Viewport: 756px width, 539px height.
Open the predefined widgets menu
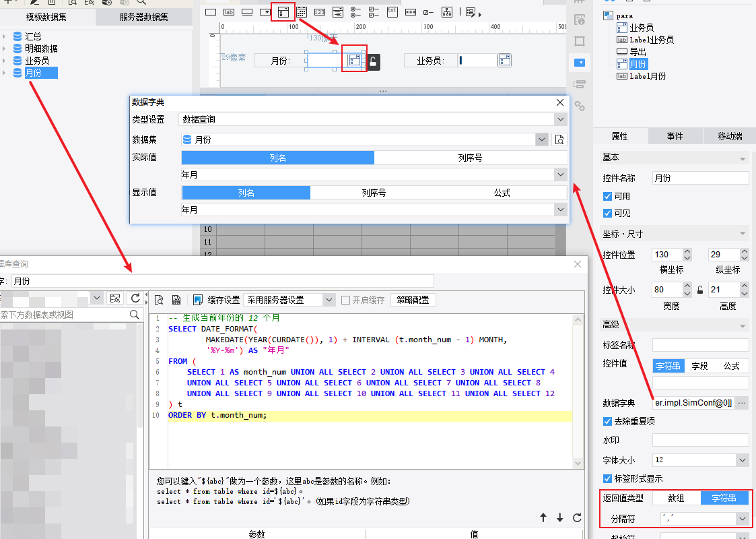point(473,13)
